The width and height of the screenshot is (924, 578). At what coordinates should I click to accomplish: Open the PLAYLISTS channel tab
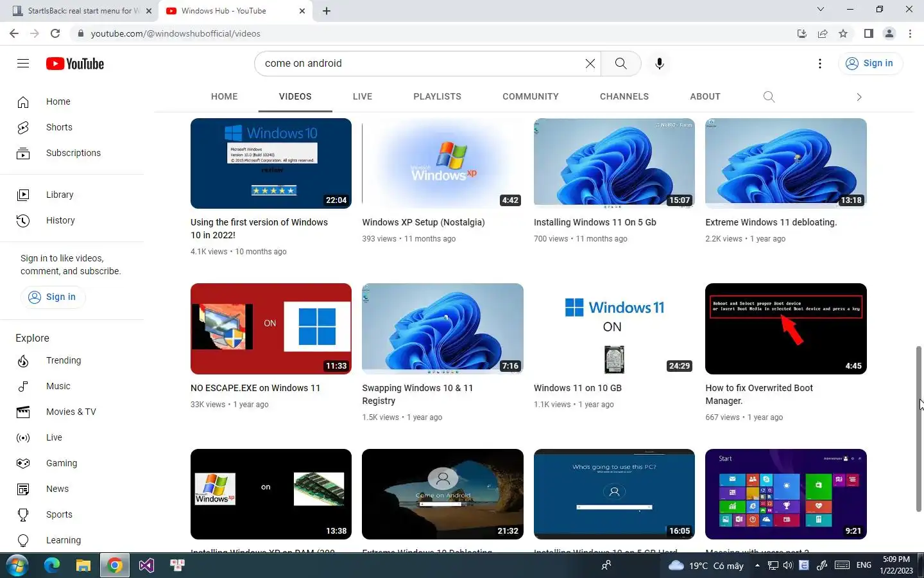(x=437, y=96)
